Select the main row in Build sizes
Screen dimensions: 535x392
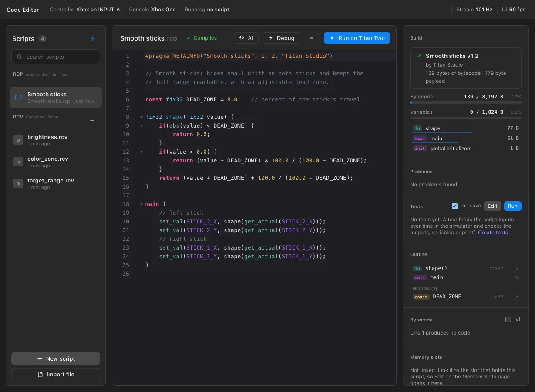point(466,139)
